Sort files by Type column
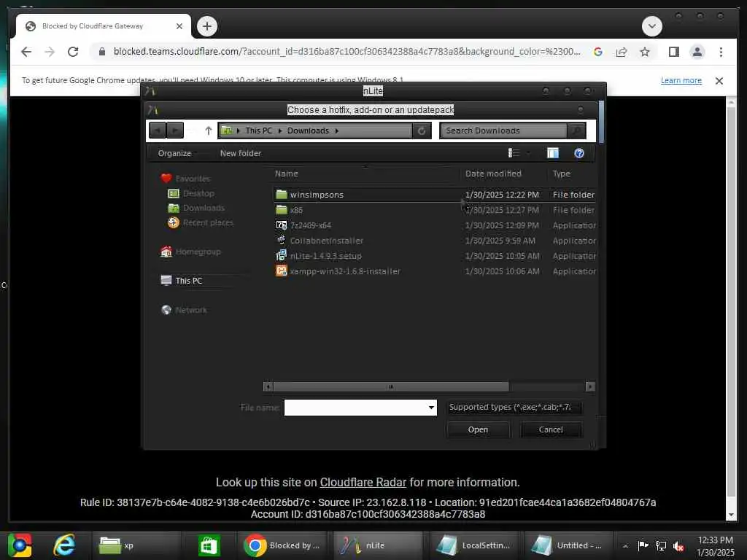Viewport: 747px width, 560px height. click(561, 174)
